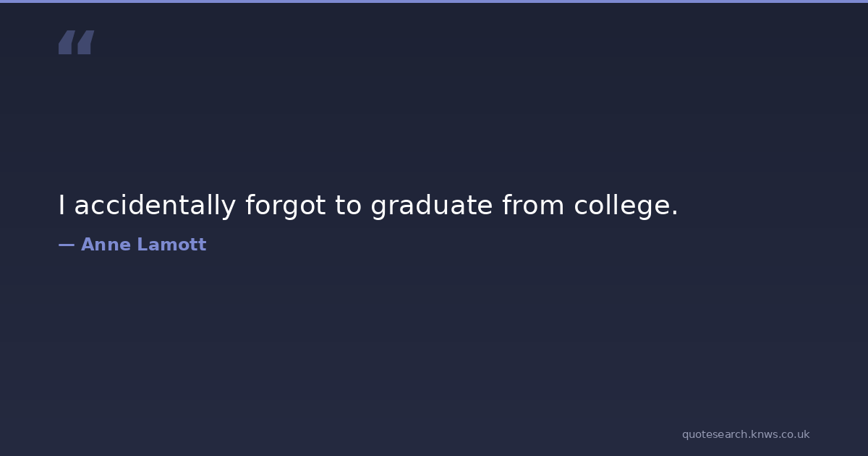Click the em dash before the author name
Image resolution: width=868 pixels, height=456 pixels.
click(x=66, y=245)
